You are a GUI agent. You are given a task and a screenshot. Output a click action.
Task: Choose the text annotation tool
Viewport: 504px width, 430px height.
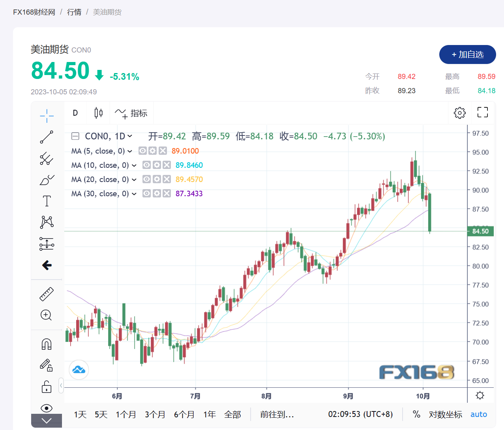pos(47,201)
